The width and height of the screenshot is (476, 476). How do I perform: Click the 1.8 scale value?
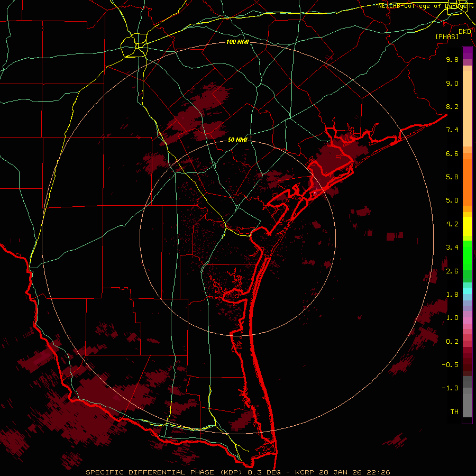[452, 295]
